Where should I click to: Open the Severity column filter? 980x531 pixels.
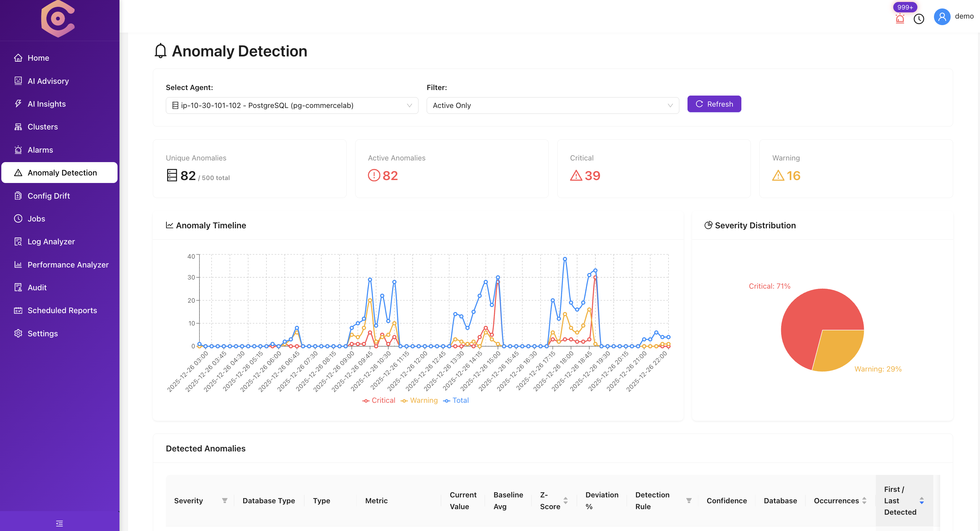click(225, 501)
